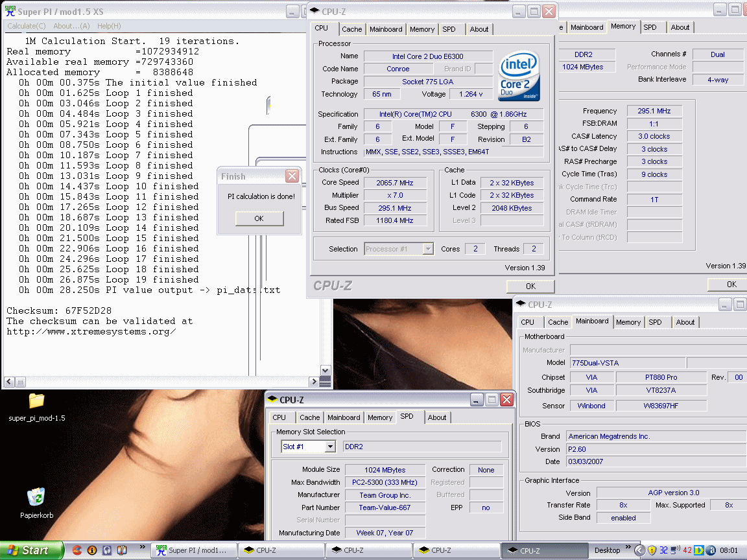Click the Max Bandwidth value PC2-5300 (333 MHz)
This screenshot has width=747, height=560.
point(385,482)
